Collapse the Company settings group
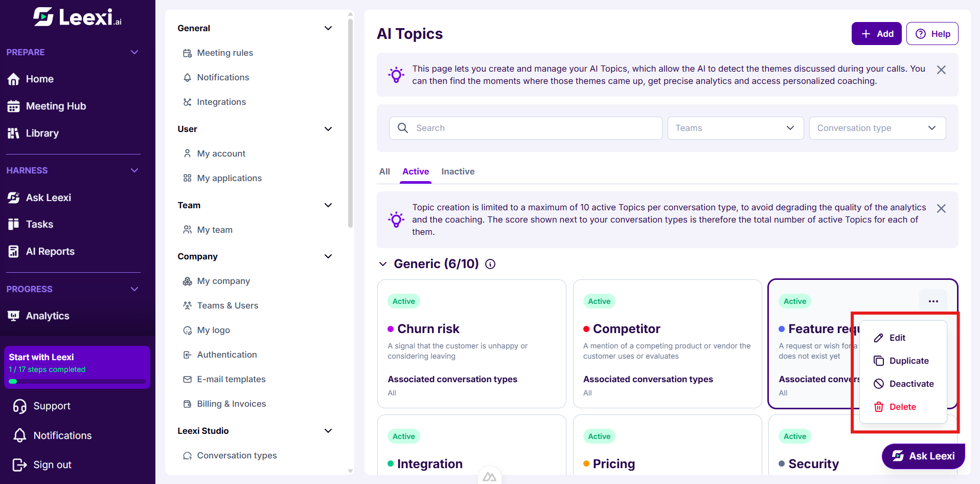This screenshot has width=980, height=484. point(328,256)
